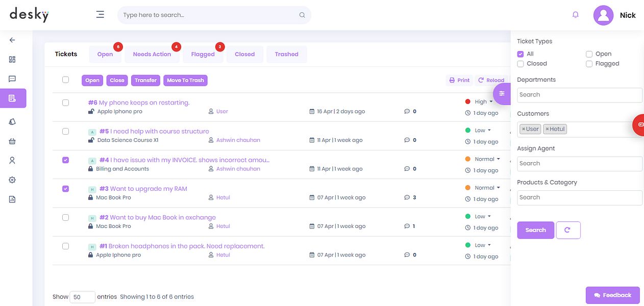Viewport: 644px width, 306px height.
Task: Open the shopping basket icon in sidebar
Action: (12, 141)
